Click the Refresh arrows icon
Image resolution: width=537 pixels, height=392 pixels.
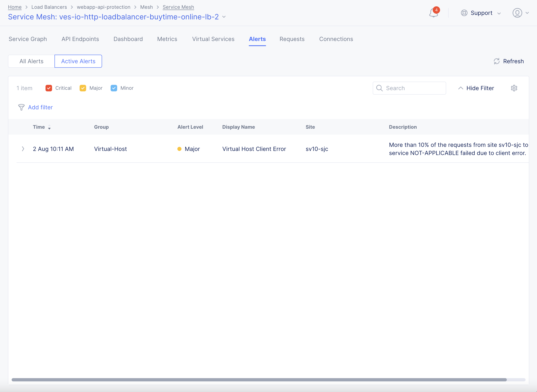pos(497,61)
